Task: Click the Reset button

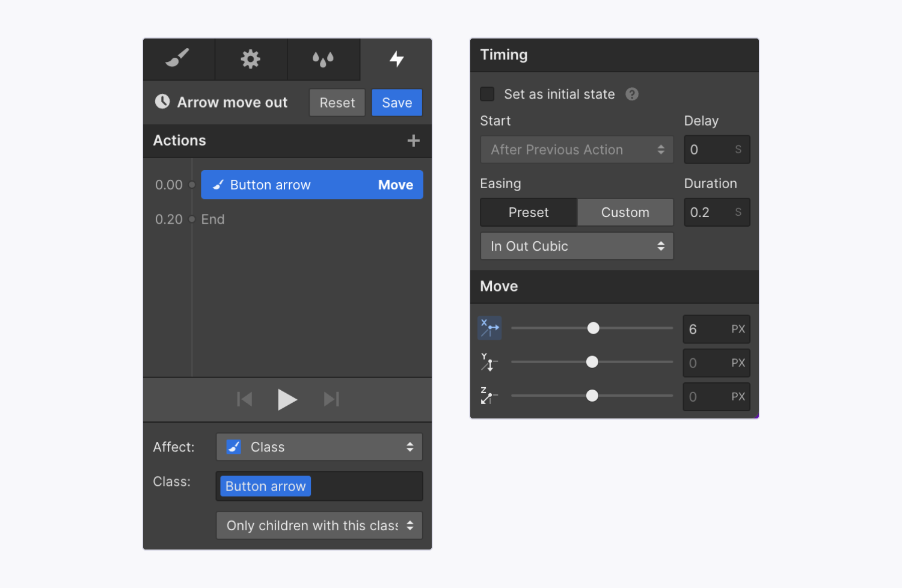Action: (337, 103)
